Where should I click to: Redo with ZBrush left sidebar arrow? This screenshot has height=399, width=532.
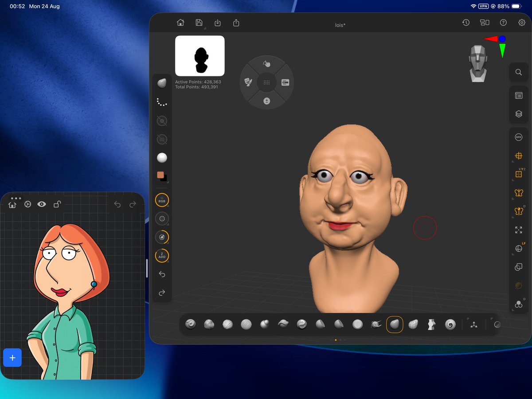click(162, 293)
